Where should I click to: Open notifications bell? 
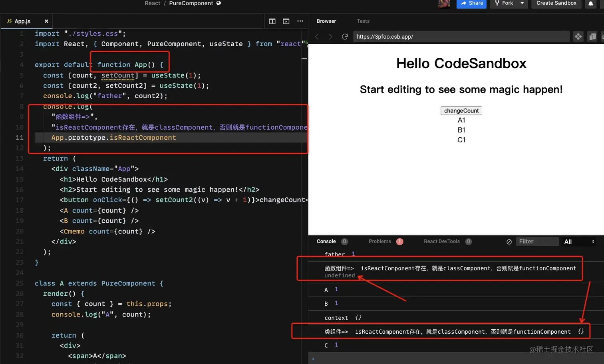click(x=591, y=4)
